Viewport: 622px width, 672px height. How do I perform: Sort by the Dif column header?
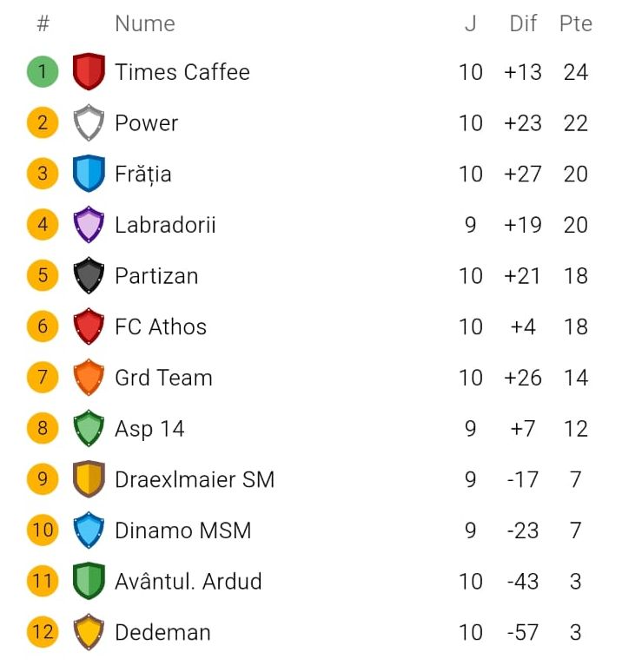[x=523, y=23]
